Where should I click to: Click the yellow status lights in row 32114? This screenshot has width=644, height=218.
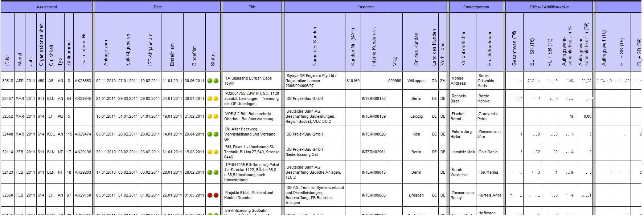(213, 152)
